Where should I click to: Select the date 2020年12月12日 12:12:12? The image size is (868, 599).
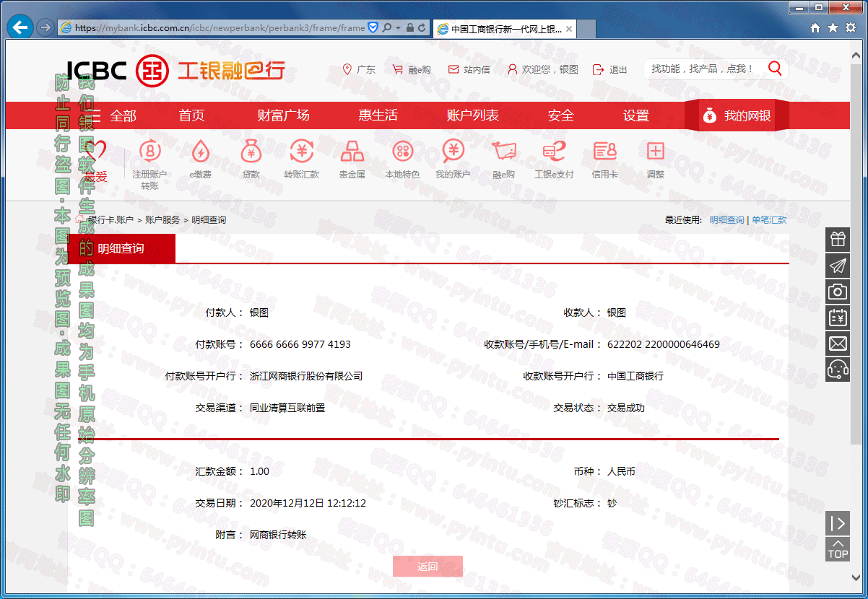click(308, 503)
